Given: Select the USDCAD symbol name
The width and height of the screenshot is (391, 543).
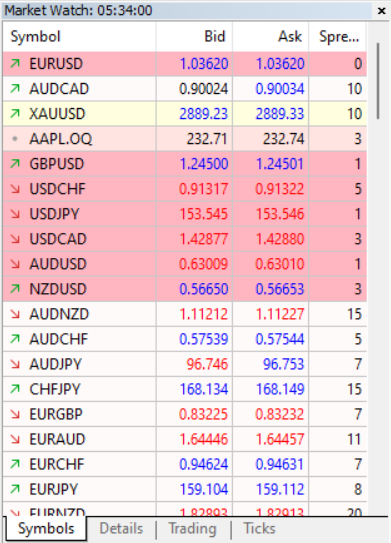Looking at the screenshot, I should click(x=58, y=239).
